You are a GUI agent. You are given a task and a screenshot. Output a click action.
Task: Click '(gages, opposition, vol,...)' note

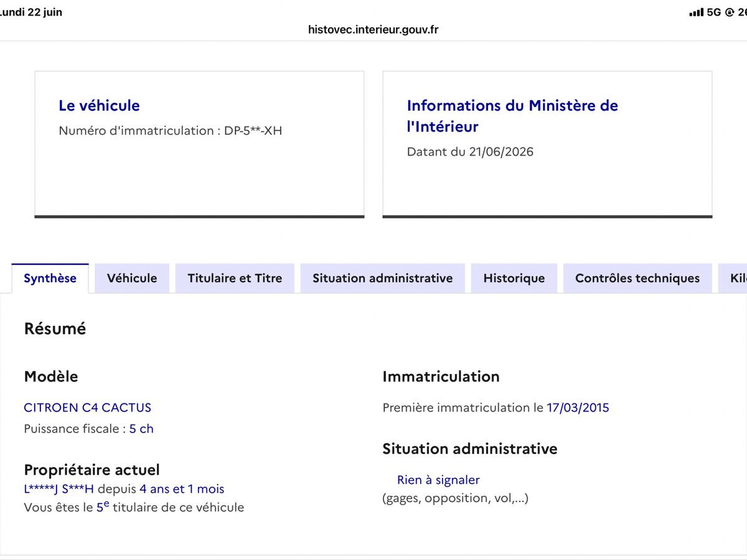pyautogui.click(x=455, y=498)
